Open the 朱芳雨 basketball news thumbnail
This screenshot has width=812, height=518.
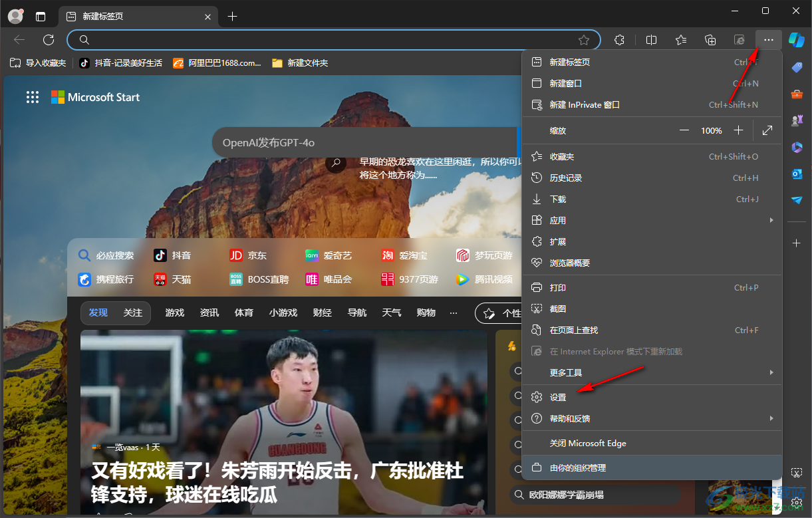[284, 422]
